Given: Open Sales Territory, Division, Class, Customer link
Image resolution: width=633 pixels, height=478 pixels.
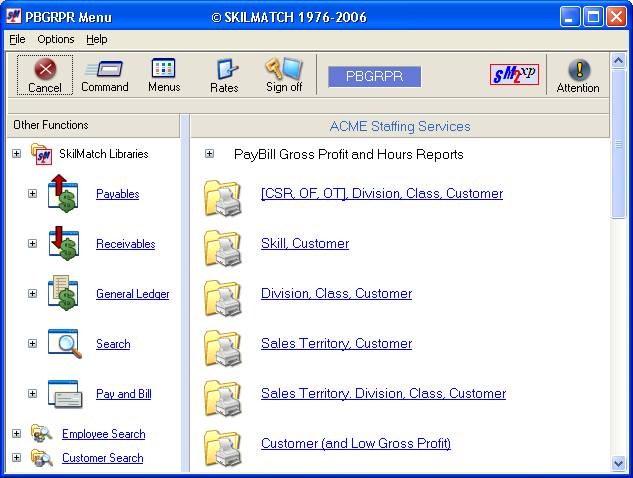Looking at the screenshot, I should point(383,394).
